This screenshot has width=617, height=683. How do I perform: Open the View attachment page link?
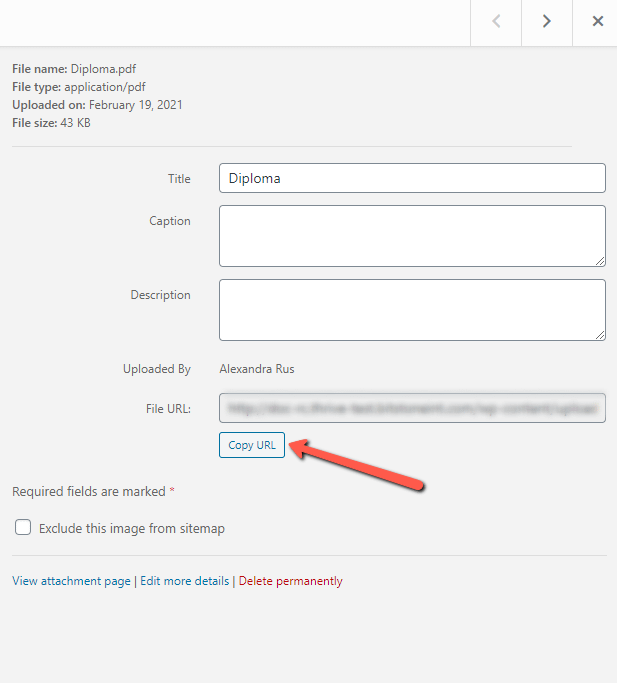point(71,581)
